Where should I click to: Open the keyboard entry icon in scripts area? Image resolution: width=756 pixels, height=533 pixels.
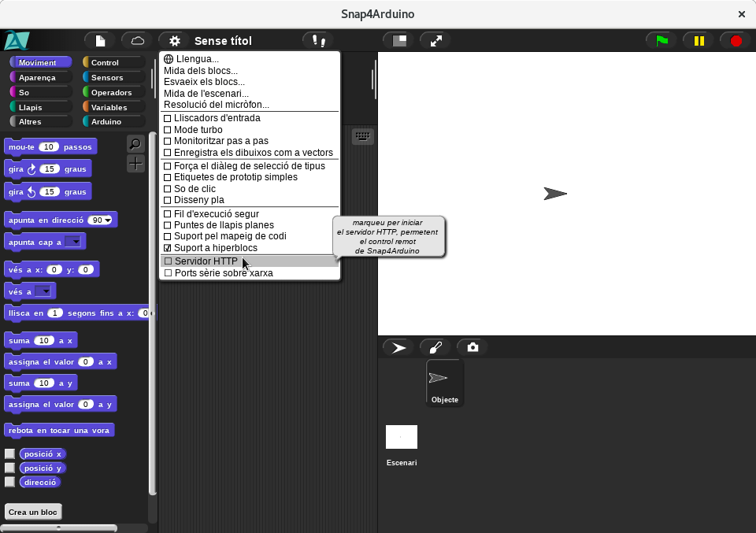tap(362, 136)
